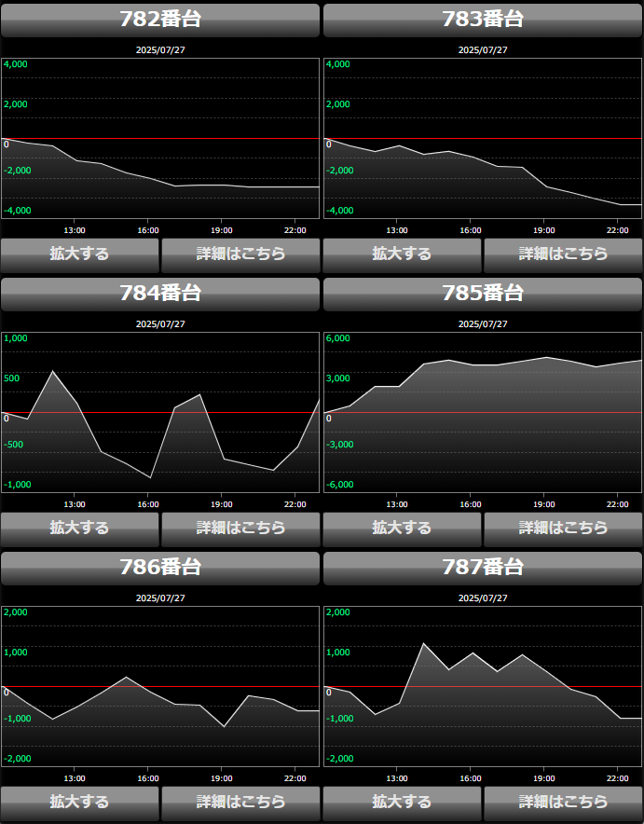Click the 19:00 time label under the 787番台 graph
644x824 pixels.
[x=544, y=778]
